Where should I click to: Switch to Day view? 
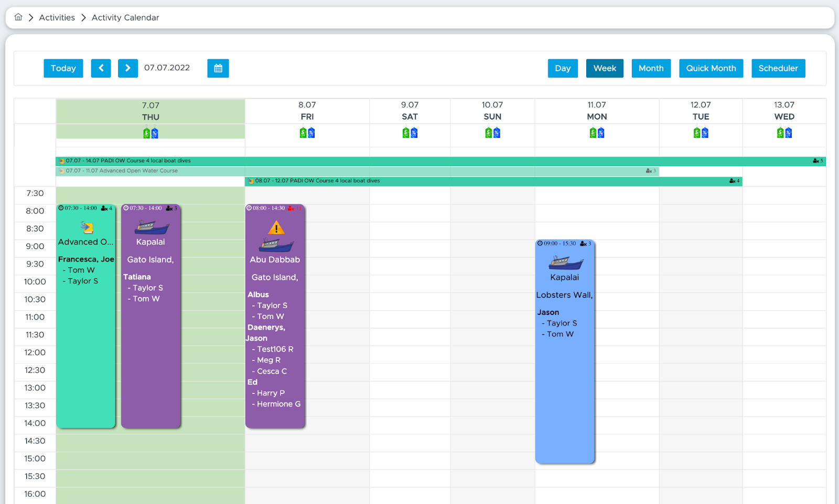pos(563,68)
